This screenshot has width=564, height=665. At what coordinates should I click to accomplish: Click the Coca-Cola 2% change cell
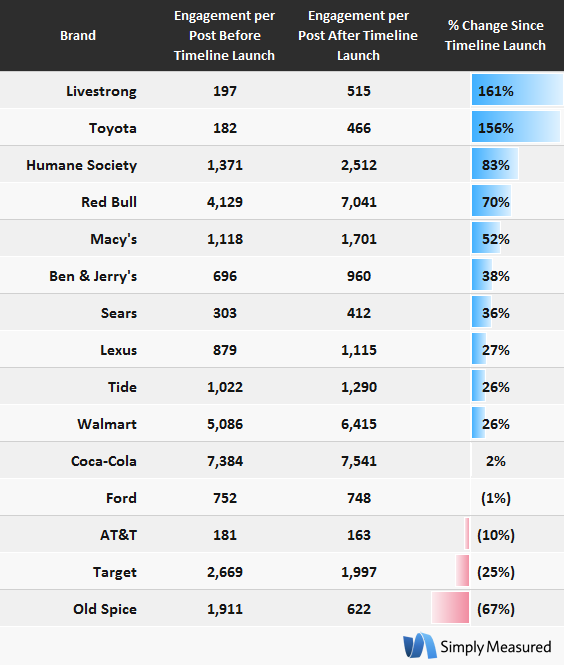(496, 461)
